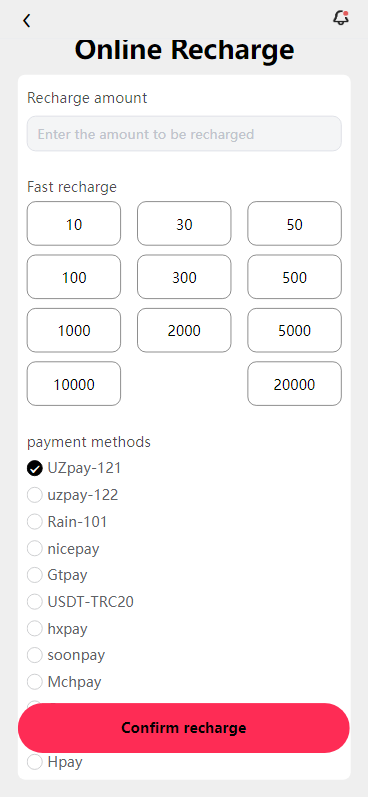The width and height of the screenshot is (368, 797).
Task: Select the 10 fast recharge amount
Action: point(74,224)
